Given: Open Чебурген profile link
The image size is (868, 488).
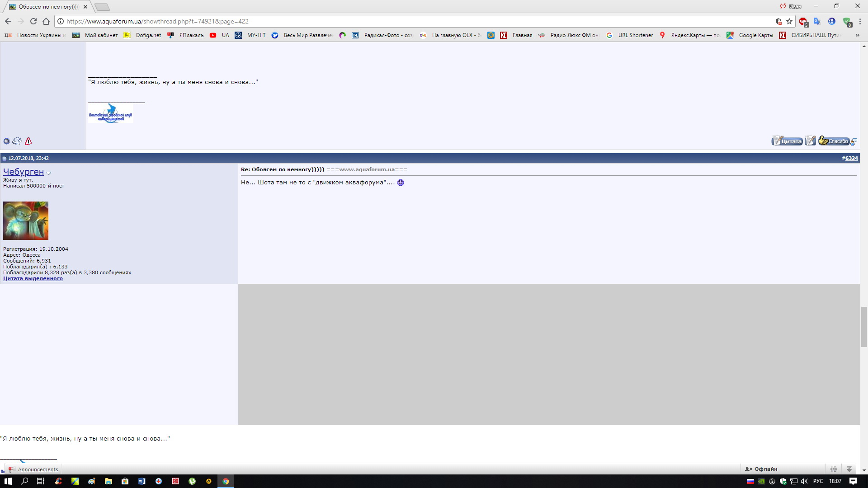Looking at the screenshot, I should 24,172.
